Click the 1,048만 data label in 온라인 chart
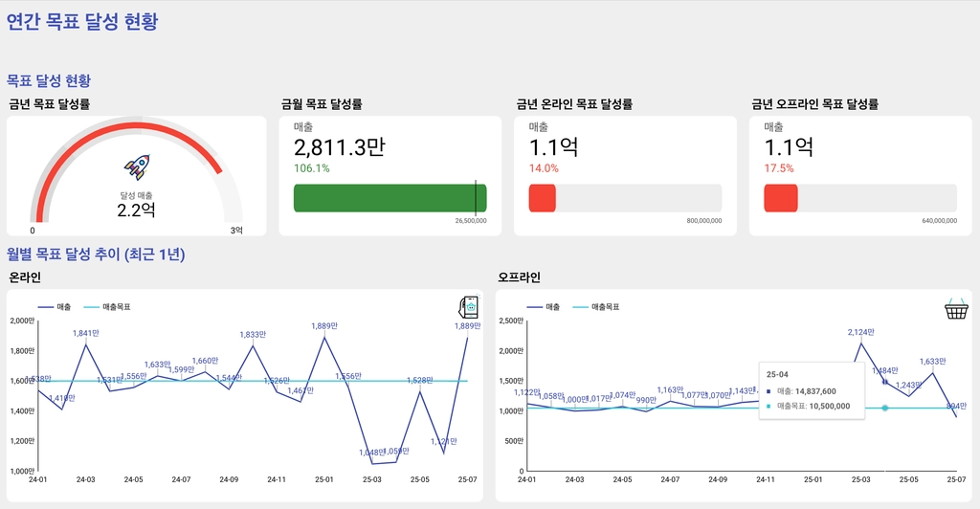Image resolution: width=980 pixels, height=509 pixels. pos(372,453)
